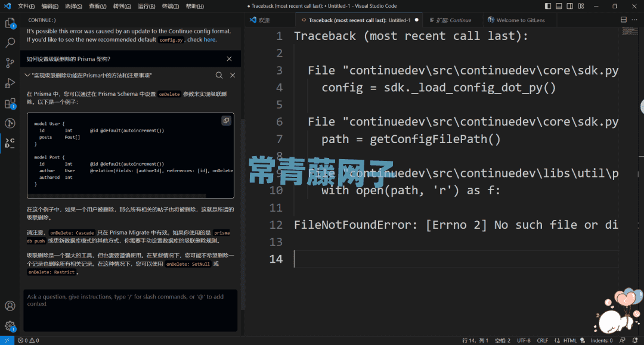Click the 'with open(path, 'r') as f:' line

click(411, 190)
